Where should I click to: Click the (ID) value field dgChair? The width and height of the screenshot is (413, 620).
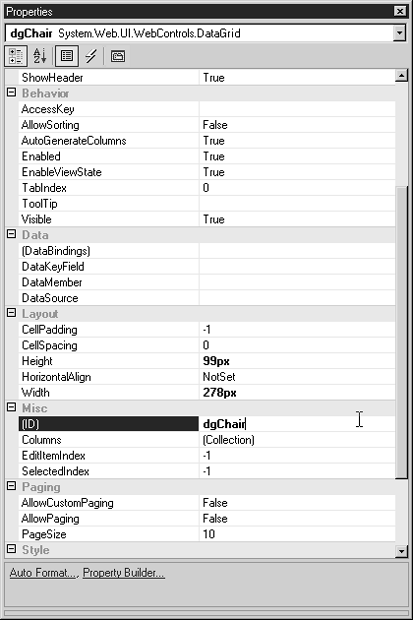click(x=297, y=424)
